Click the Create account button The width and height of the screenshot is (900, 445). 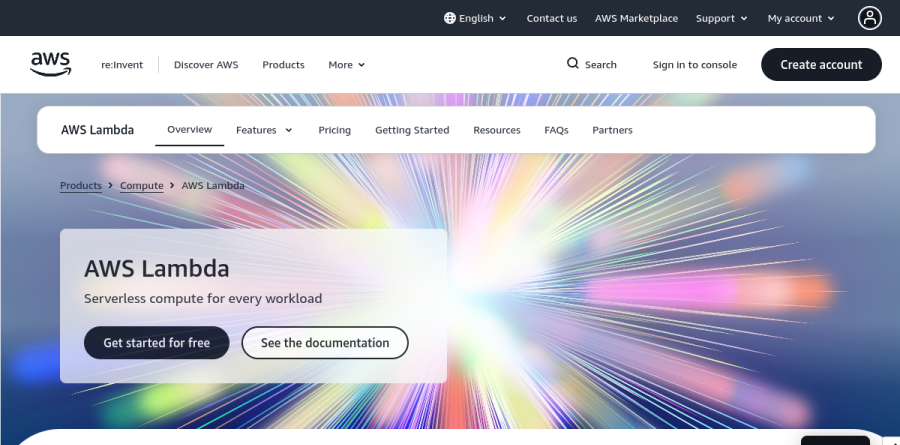821,64
